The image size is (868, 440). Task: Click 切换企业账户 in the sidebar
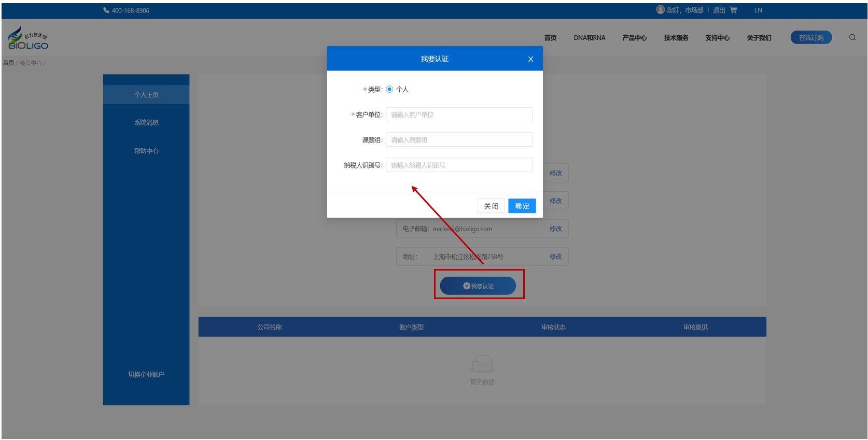(146, 375)
